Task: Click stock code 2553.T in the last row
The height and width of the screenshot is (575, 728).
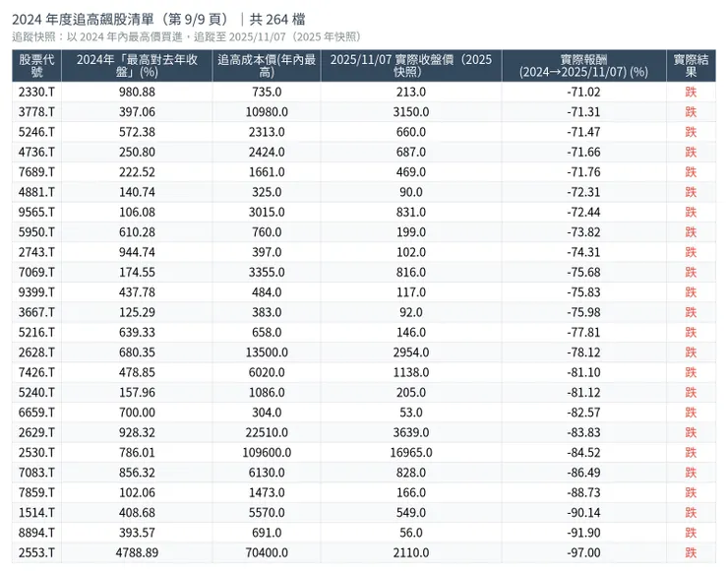Action: [37, 553]
